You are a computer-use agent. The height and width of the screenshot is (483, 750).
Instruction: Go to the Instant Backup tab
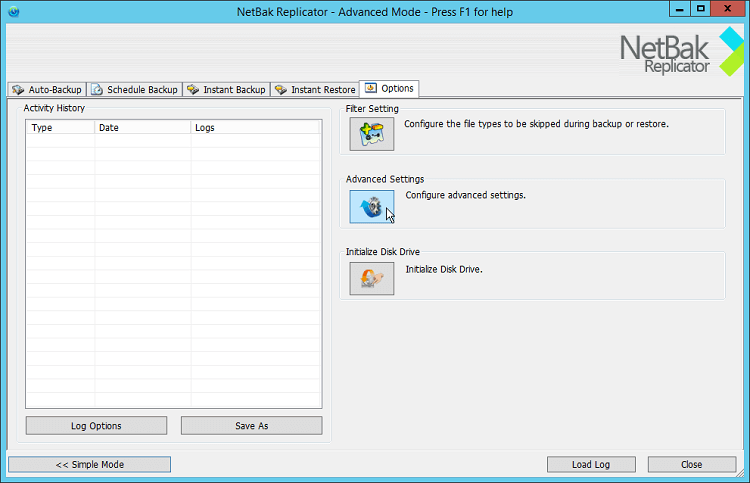[226, 89]
